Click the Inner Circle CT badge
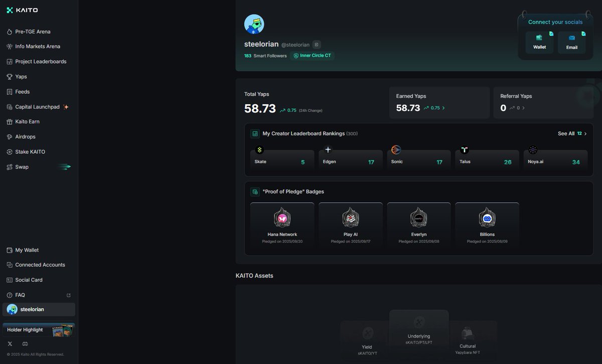602x364 pixels. 312,56
